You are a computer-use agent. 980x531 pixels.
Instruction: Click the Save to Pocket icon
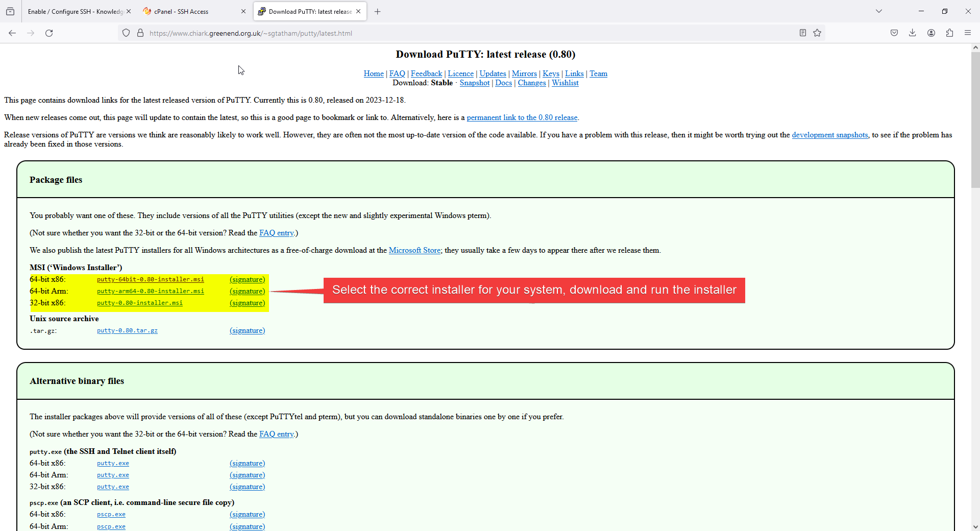click(894, 33)
